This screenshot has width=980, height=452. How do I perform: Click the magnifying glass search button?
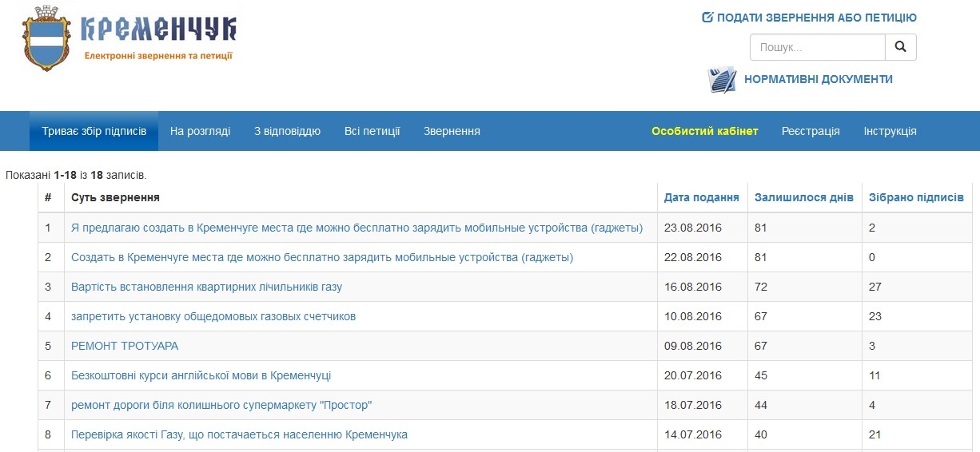click(x=900, y=47)
